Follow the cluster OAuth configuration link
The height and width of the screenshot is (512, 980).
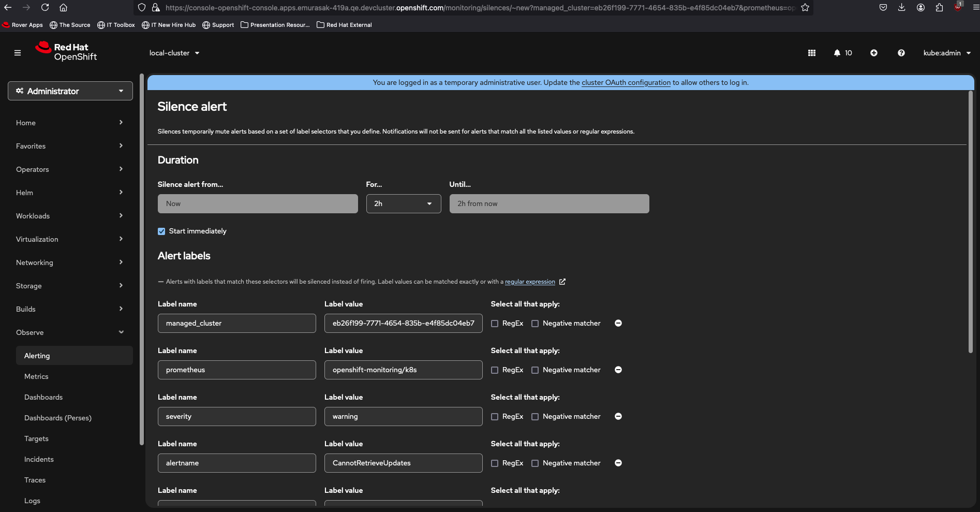[626, 82]
